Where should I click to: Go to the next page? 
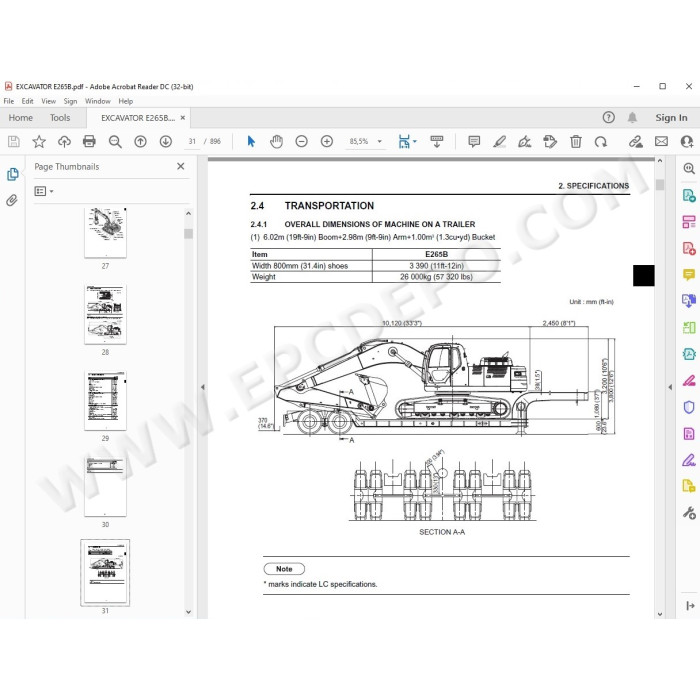(x=166, y=142)
